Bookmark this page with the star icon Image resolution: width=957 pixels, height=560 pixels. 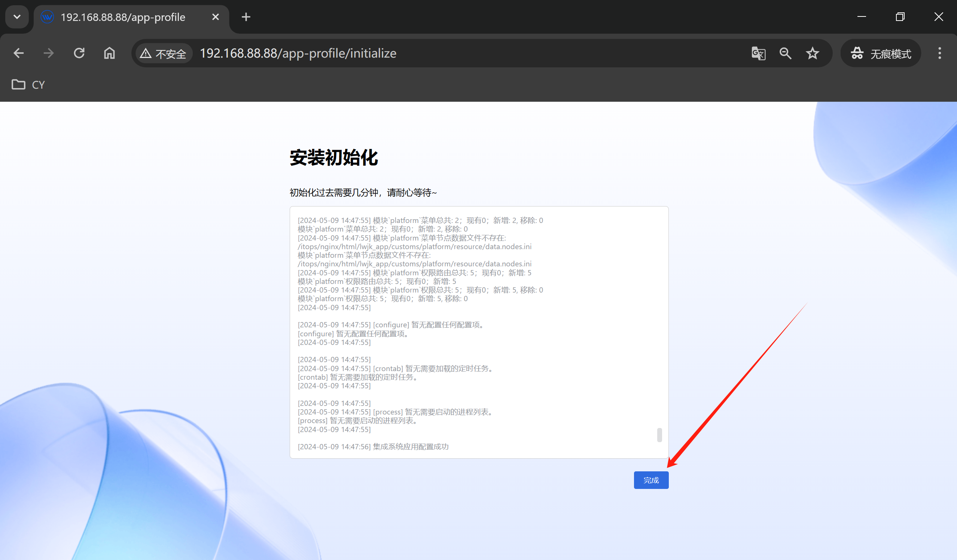click(812, 53)
